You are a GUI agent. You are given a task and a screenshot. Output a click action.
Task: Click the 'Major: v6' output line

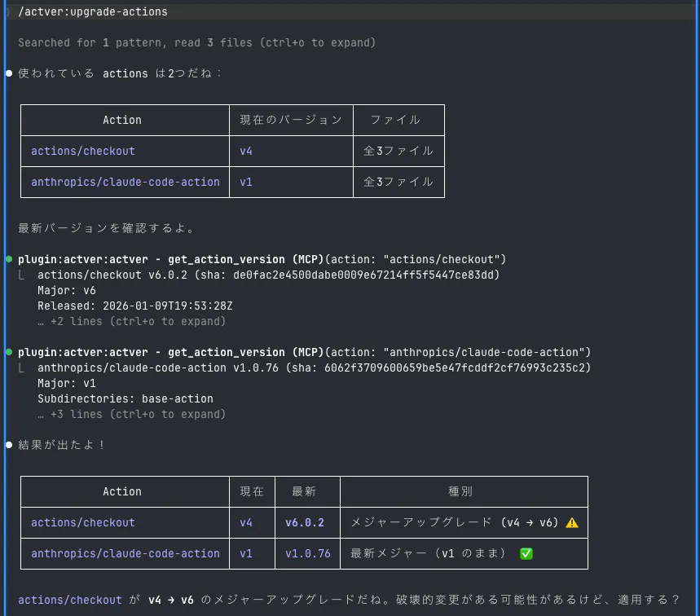coord(67,291)
